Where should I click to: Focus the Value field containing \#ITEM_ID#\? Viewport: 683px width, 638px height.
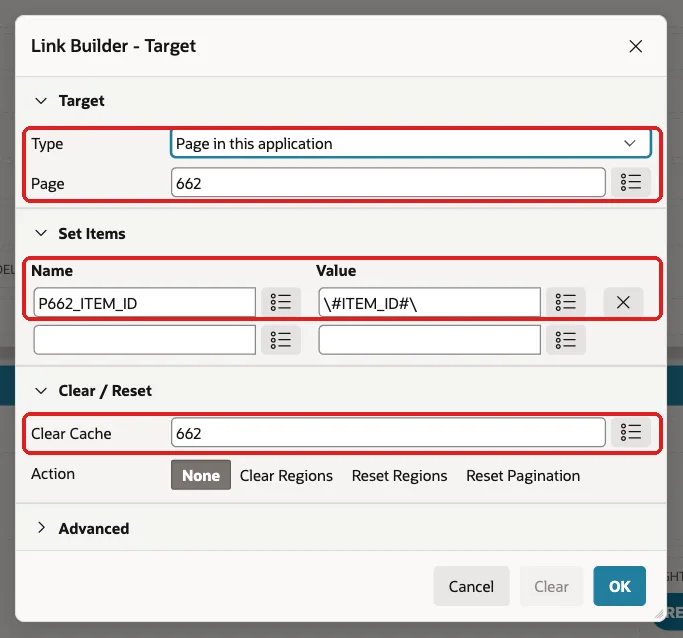pyautogui.click(x=429, y=302)
